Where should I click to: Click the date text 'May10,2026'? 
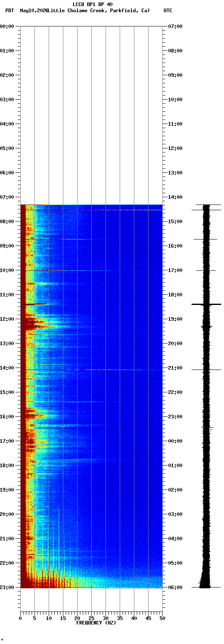[x=34, y=11]
